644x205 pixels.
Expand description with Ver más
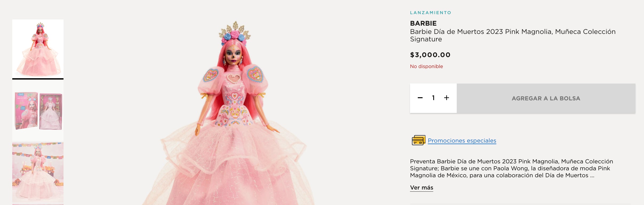pos(422,188)
